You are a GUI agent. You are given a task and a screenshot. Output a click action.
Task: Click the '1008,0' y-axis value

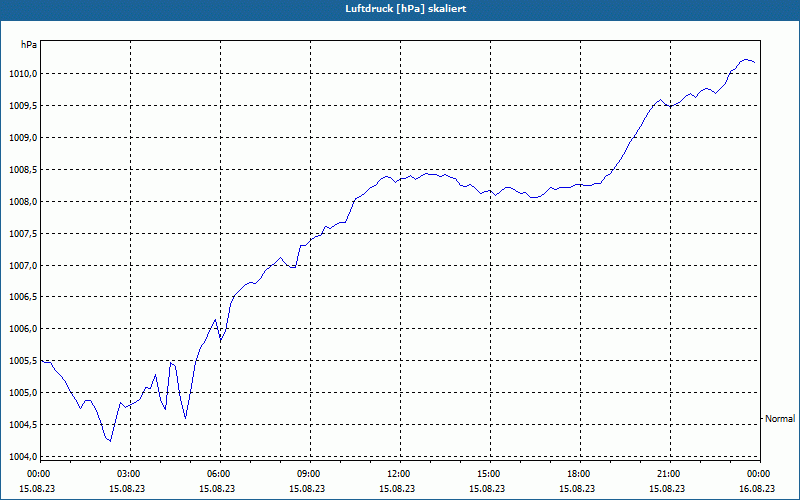point(23,202)
